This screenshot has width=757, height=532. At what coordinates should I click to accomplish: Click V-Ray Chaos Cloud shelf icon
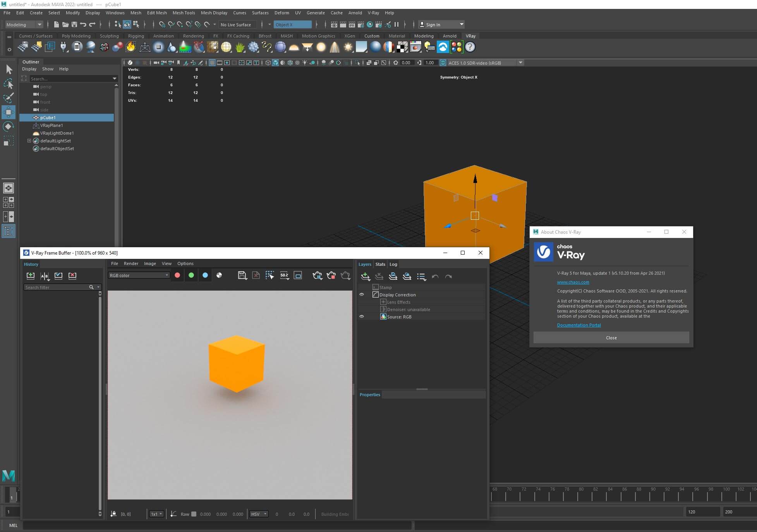click(443, 47)
